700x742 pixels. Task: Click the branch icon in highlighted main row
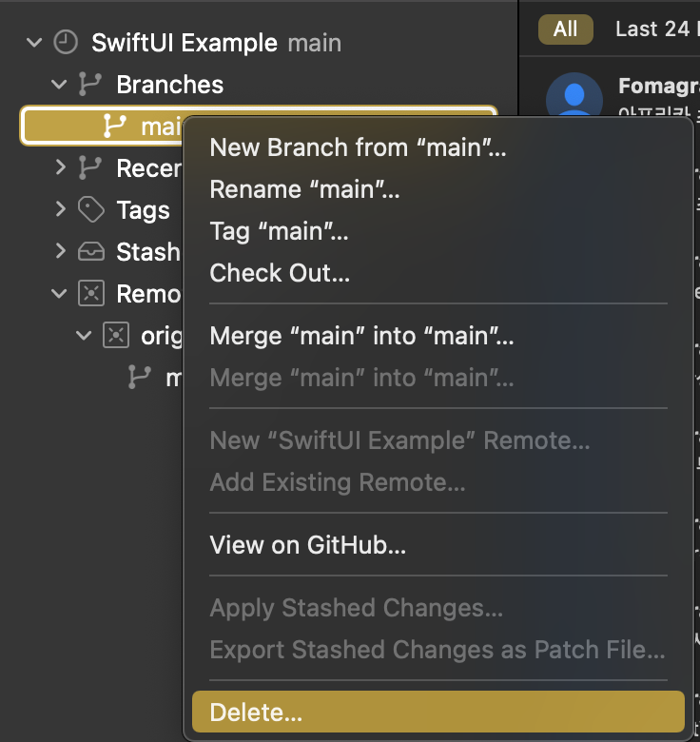coord(114,127)
